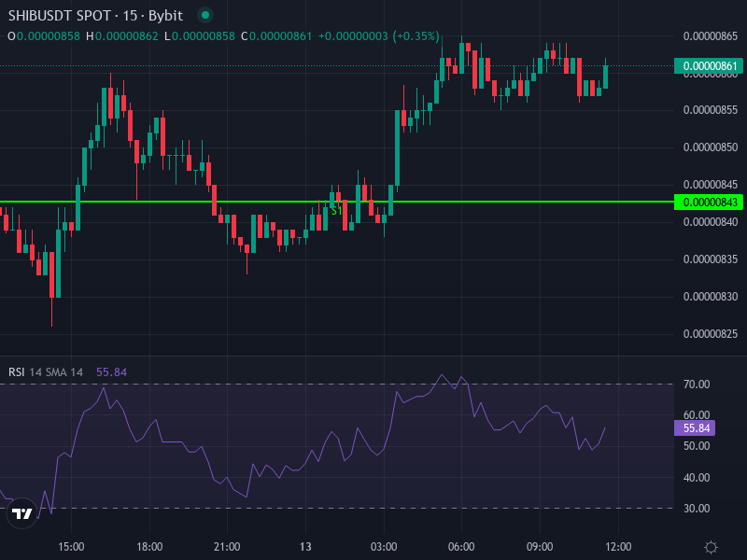This screenshot has width=747, height=560.
Task: Click the SMA 14 indicator label
Action: pos(63,371)
